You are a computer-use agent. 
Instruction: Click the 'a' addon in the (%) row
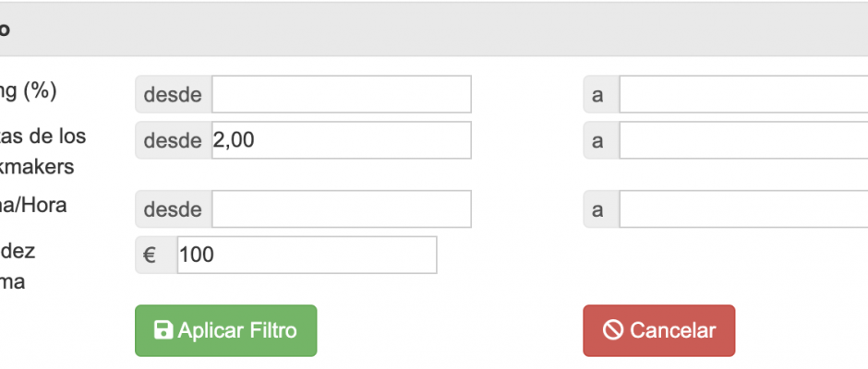[598, 94]
